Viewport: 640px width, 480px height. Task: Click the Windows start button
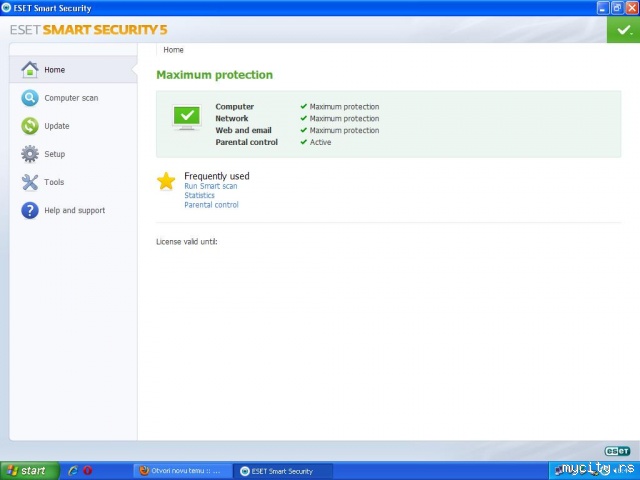[x=29, y=471]
